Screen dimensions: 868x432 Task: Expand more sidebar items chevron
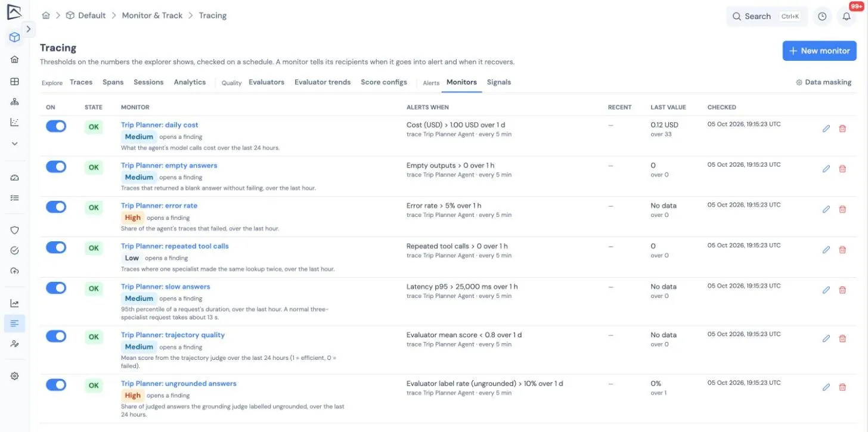point(15,144)
